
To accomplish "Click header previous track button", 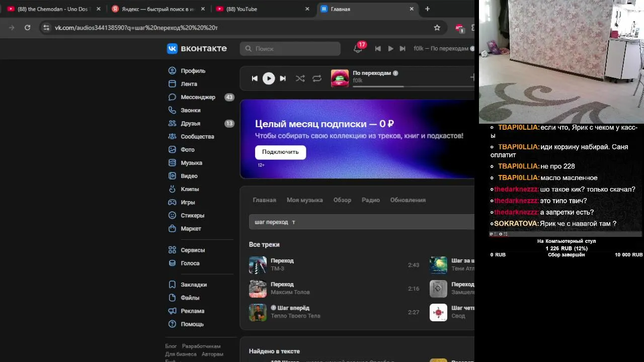I will (x=378, y=49).
